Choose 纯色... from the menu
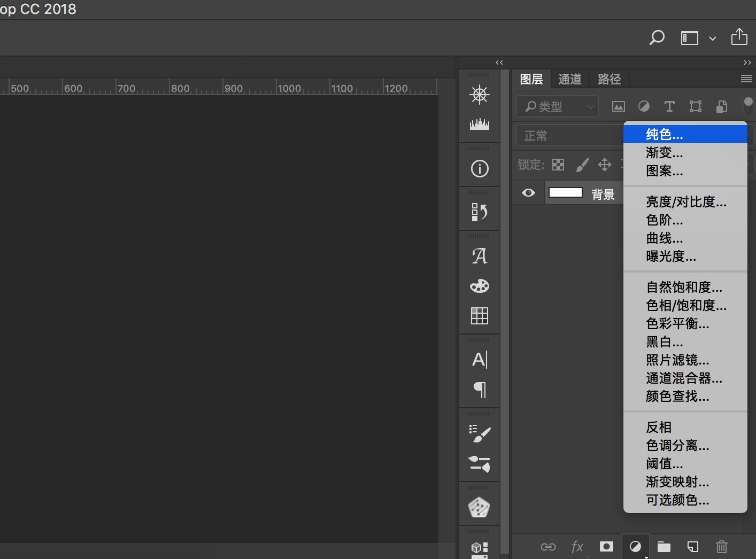 click(x=685, y=134)
